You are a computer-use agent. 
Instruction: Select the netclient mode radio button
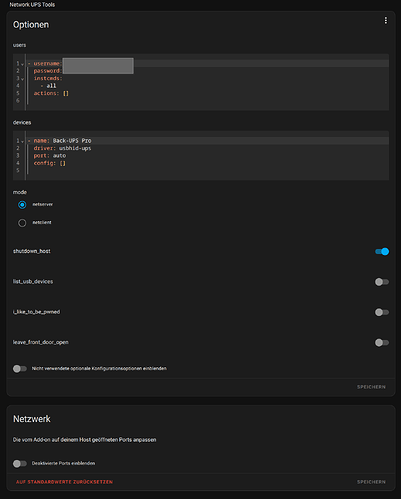[x=22, y=223]
